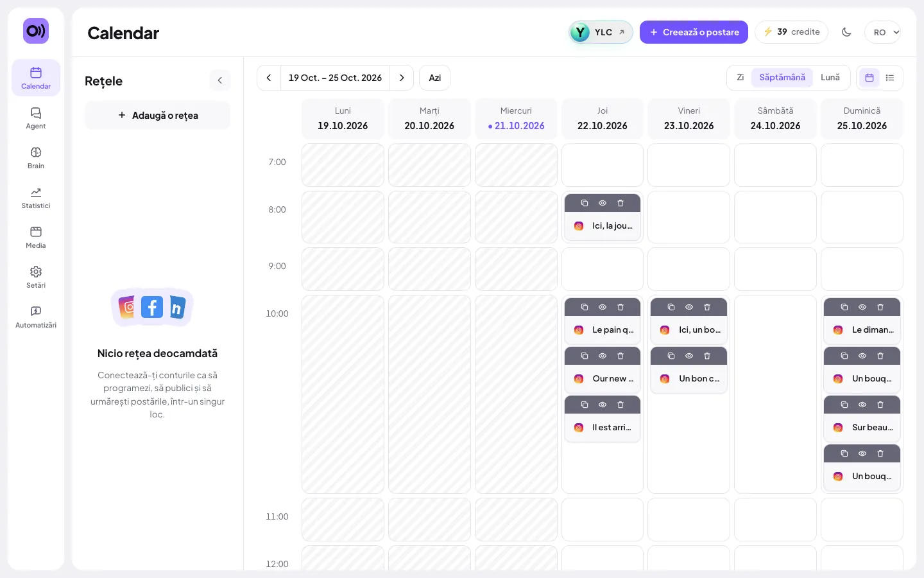Duplicate the "Le pain q..." post
924x578 pixels.
585,307
